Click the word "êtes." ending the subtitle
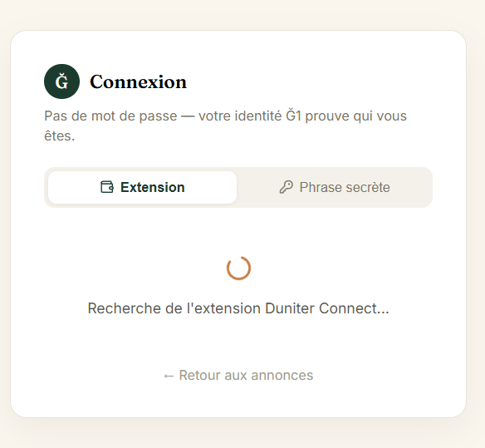This screenshot has width=485, height=448. pyautogui.click(x=60, y=135)
